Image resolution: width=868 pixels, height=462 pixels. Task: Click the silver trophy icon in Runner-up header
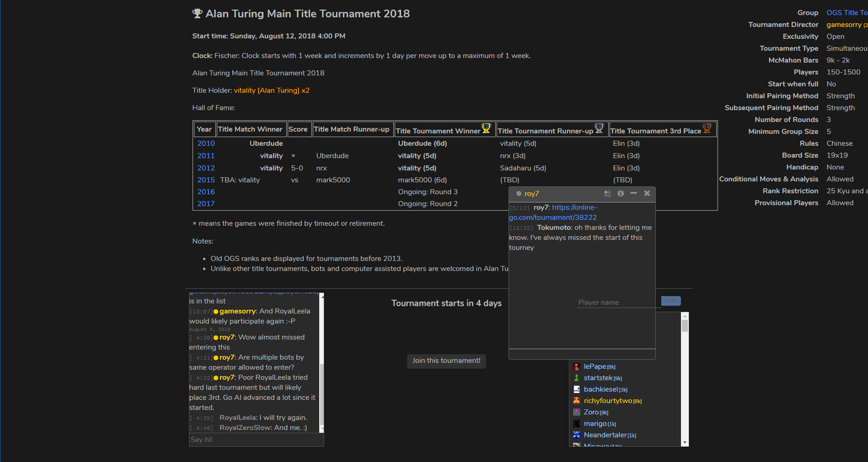coord(599,128)
